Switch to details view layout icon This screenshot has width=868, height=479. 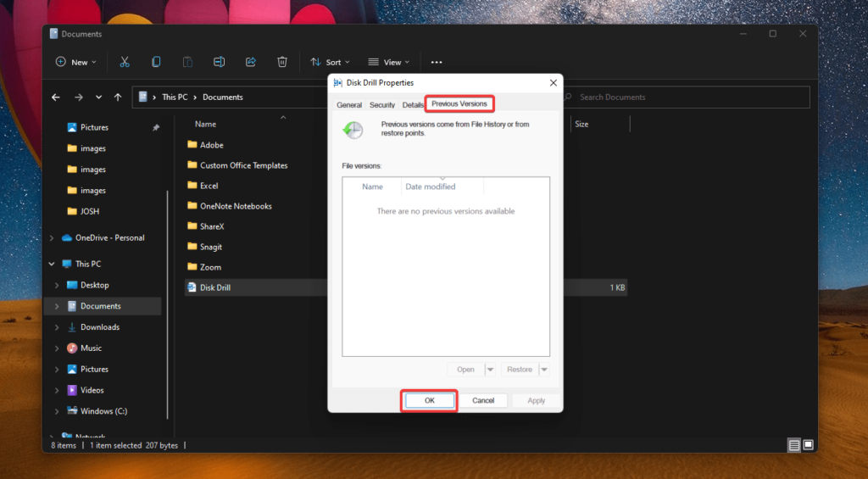click(x=794, y=445)
